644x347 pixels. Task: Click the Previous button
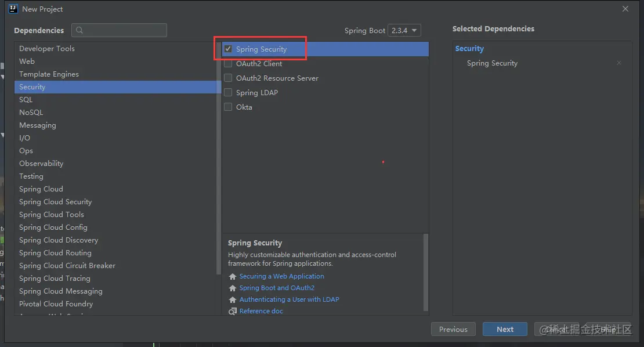(x=453, y=329)
